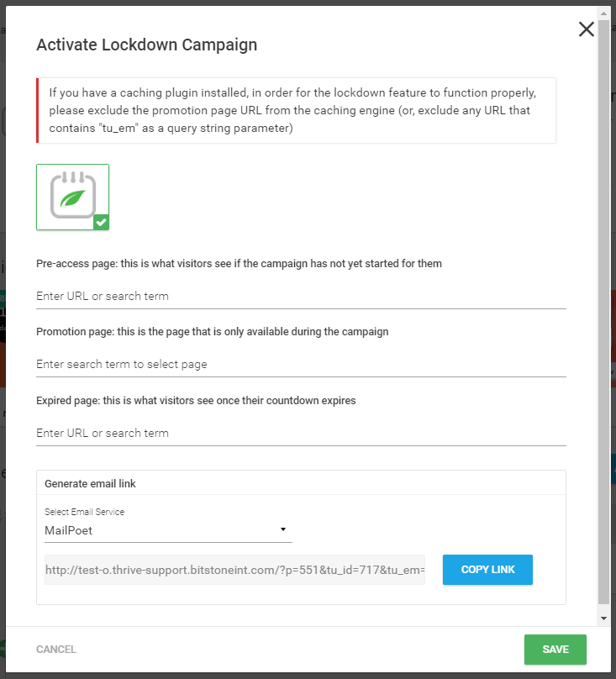
Task: Focus the Pre-access page URL field
Action: [301, 296]
